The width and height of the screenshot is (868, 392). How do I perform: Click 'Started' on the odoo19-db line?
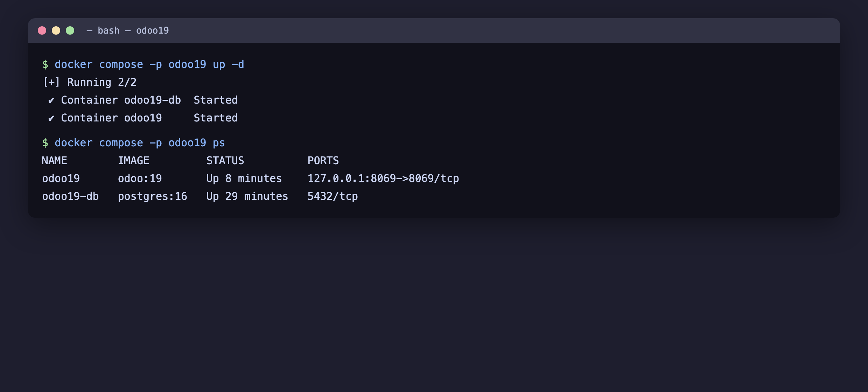pyautogui.click(x=216, y=100)
